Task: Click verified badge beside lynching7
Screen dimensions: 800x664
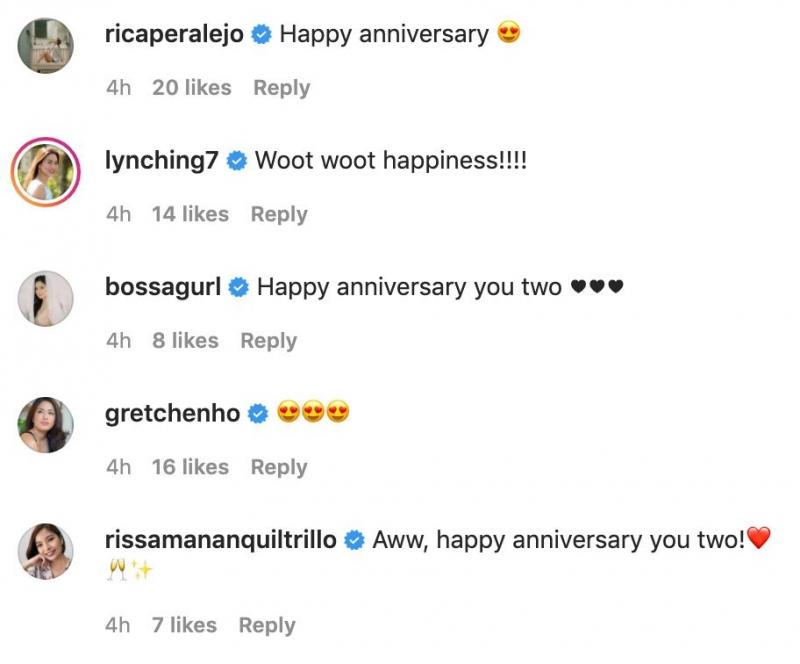Action: (x=237, y=161)
